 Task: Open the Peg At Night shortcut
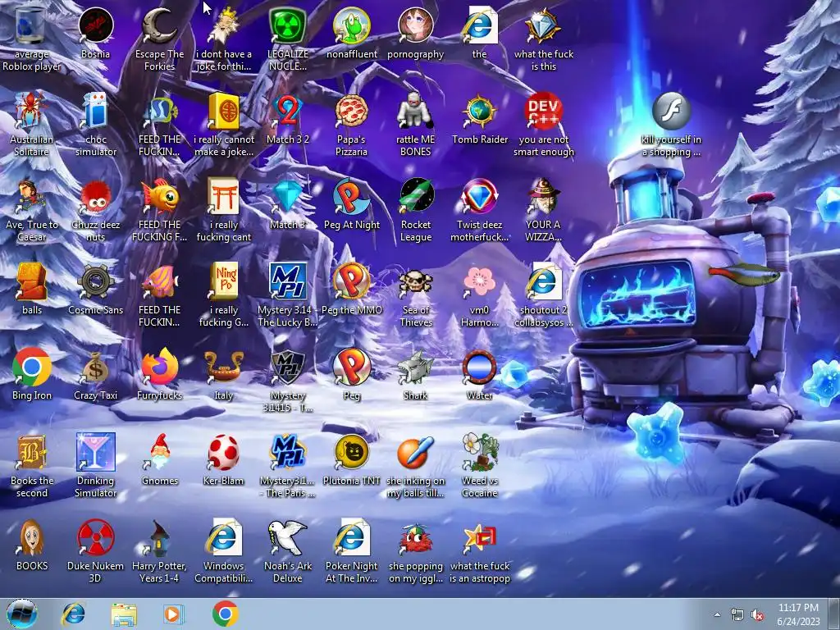coord(351,196)
